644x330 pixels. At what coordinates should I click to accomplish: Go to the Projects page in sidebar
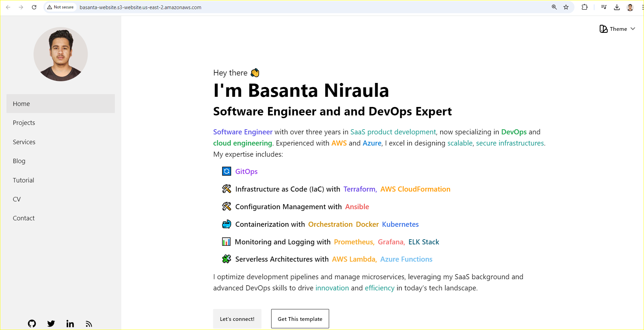pos(24,123)
